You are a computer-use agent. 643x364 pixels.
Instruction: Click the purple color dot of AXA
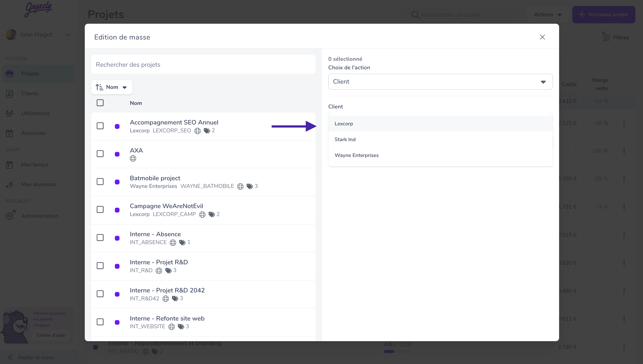[x=117, y=154]
